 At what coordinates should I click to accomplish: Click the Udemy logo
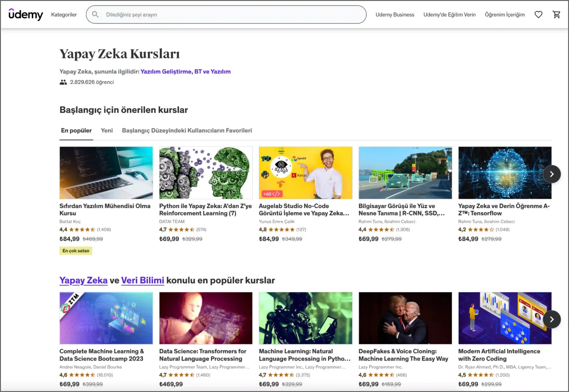[x=26, y=14]
